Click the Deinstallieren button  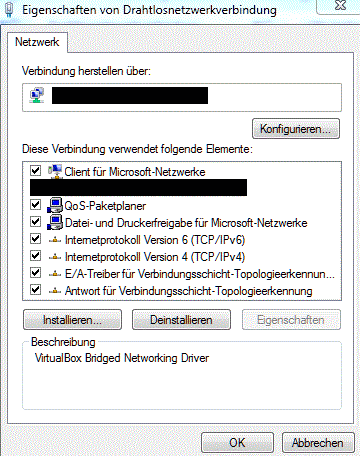181,320
